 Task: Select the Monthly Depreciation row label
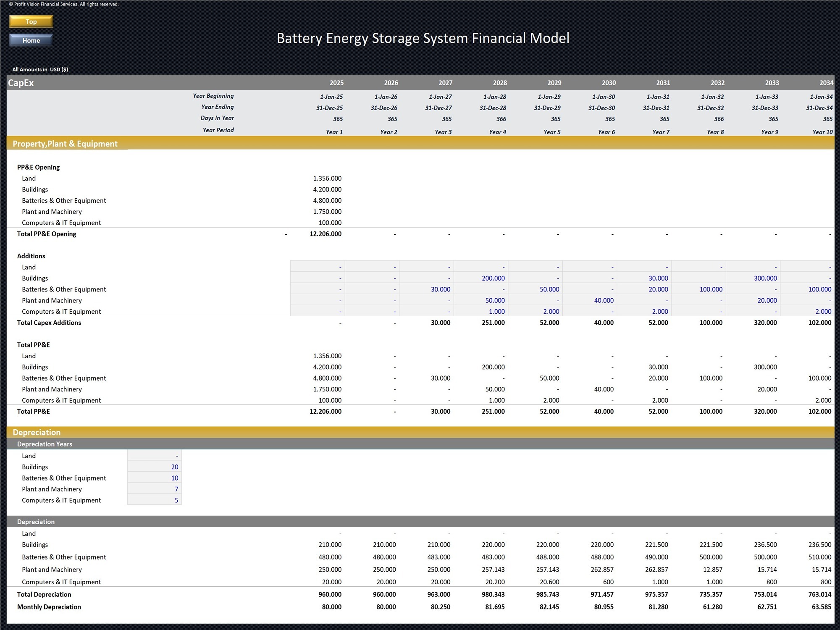point(49,606)
